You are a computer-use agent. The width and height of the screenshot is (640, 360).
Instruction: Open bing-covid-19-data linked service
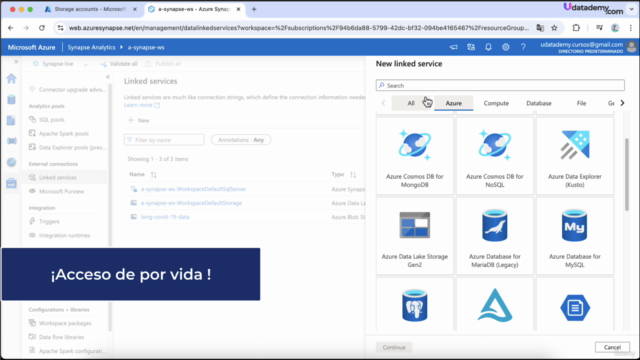pos(165,217)
